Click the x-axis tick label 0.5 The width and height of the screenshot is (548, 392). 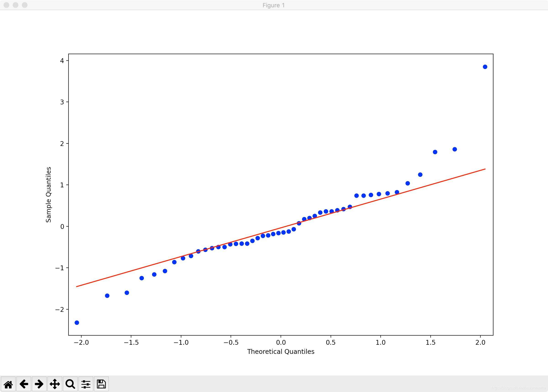331,342
